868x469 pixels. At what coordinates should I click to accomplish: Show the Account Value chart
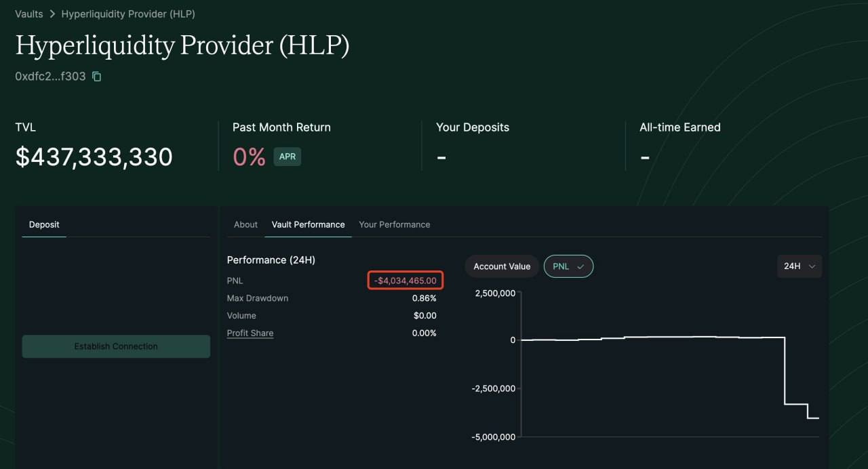coord(502,266)
